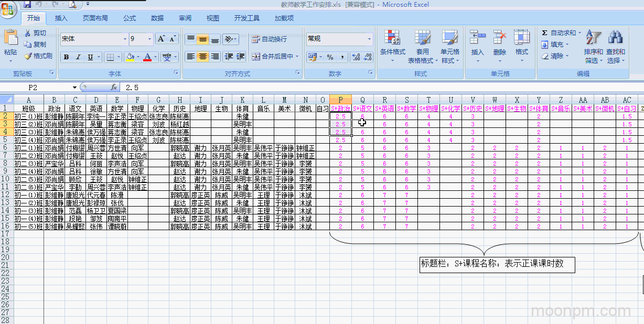Open Cell Styles (单元格样式)
This screenshot has width=644, height=324.
(450, 47)
